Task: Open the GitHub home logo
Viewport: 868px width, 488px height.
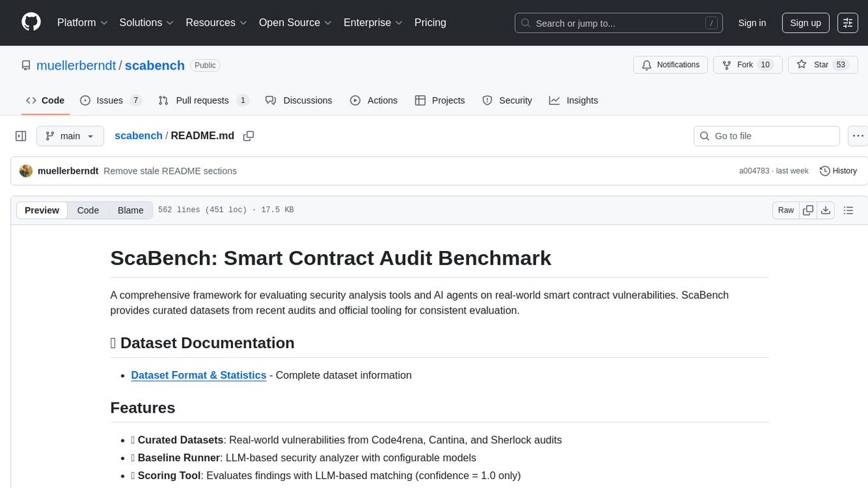Action: click(31, 22)
